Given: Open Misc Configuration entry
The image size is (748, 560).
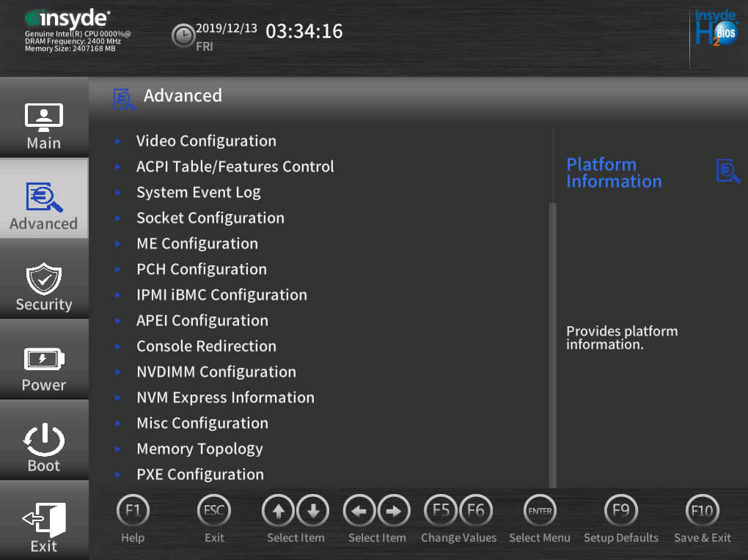Looking at the screenshot, I should 202,423.
